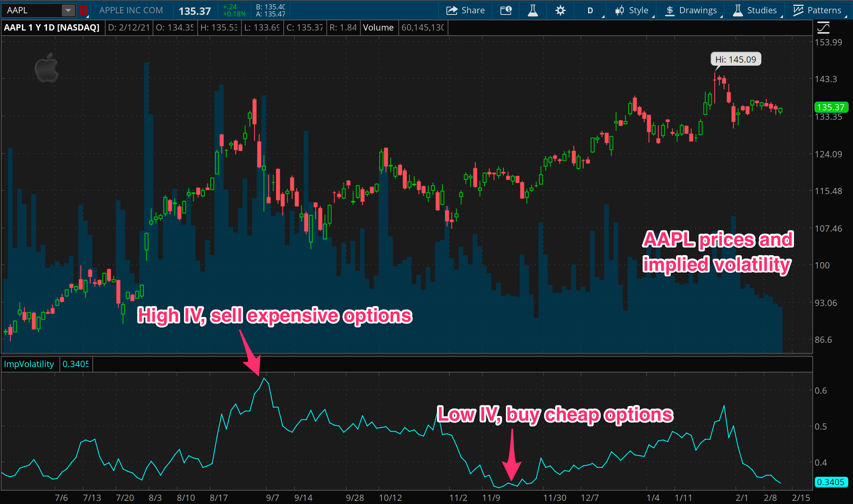Viewport: 853px width, 504px height.
Task: Click the +0.18% change percentage
Action: pyautogui.click(x=234, y=14)
